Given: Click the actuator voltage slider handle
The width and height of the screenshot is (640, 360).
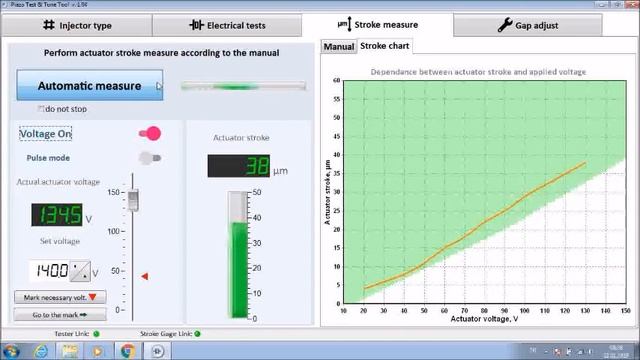Looking at the screenshot, I should (x=133, y=200).
